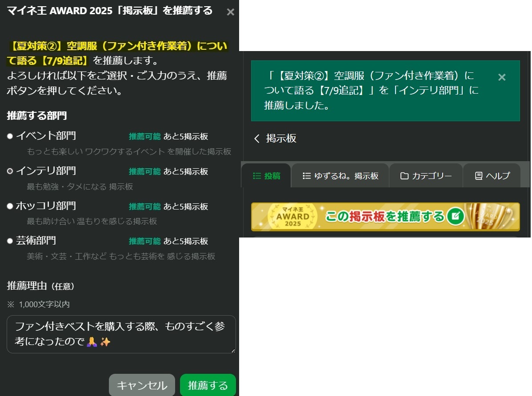
Task: Close the マイネ王 AWARD recommendation dialog
Action: point(230,12)
